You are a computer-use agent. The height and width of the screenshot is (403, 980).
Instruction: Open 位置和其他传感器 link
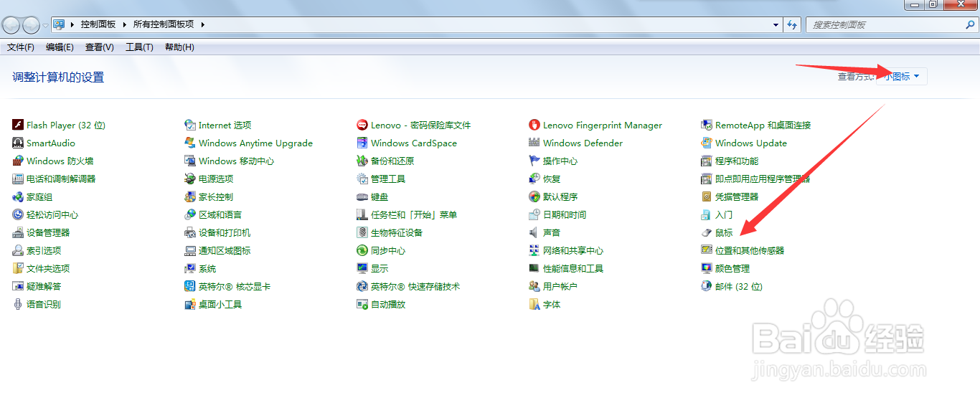750,250
